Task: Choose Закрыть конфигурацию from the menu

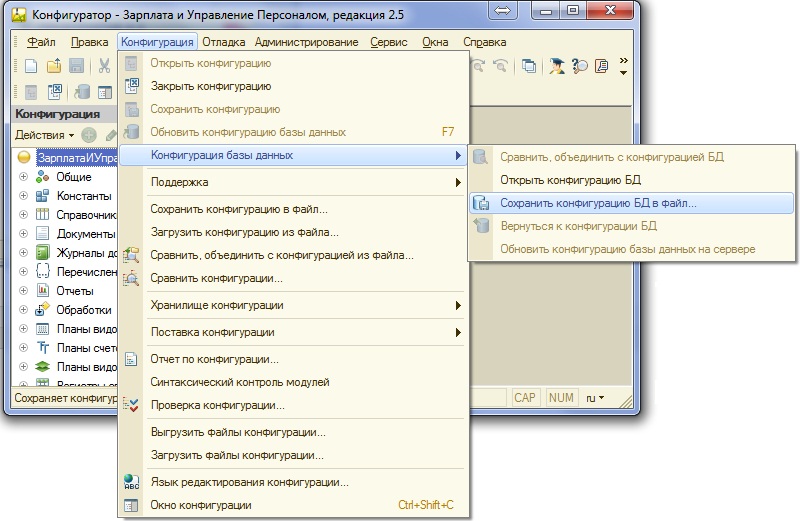Action: (293, 86)
